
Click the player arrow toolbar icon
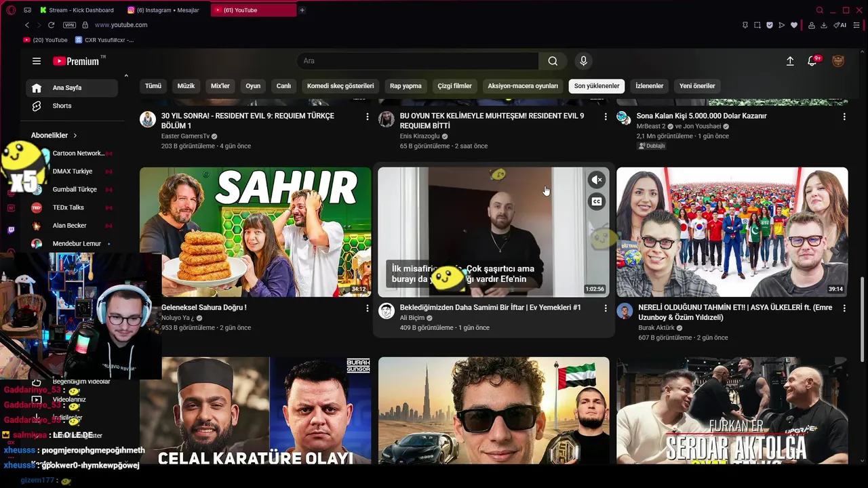[x=782, y=25]
